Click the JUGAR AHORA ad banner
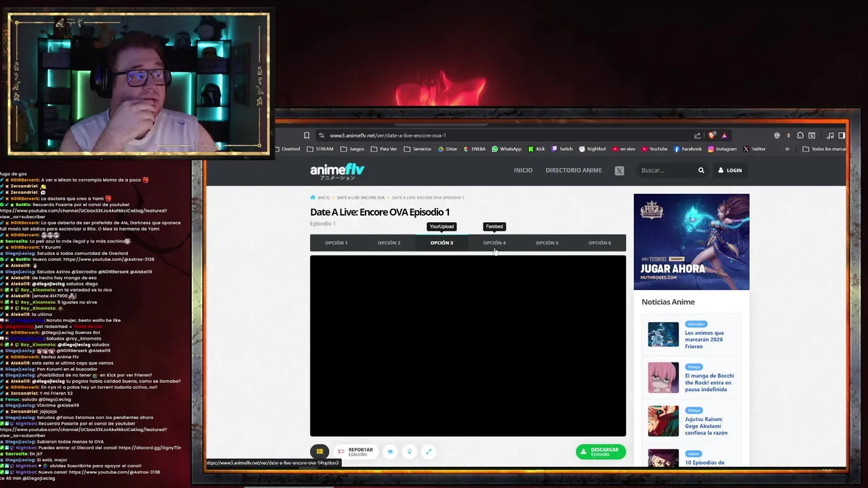Image resolution: width=868 pixels, height=488 pixels. [692, 242]
